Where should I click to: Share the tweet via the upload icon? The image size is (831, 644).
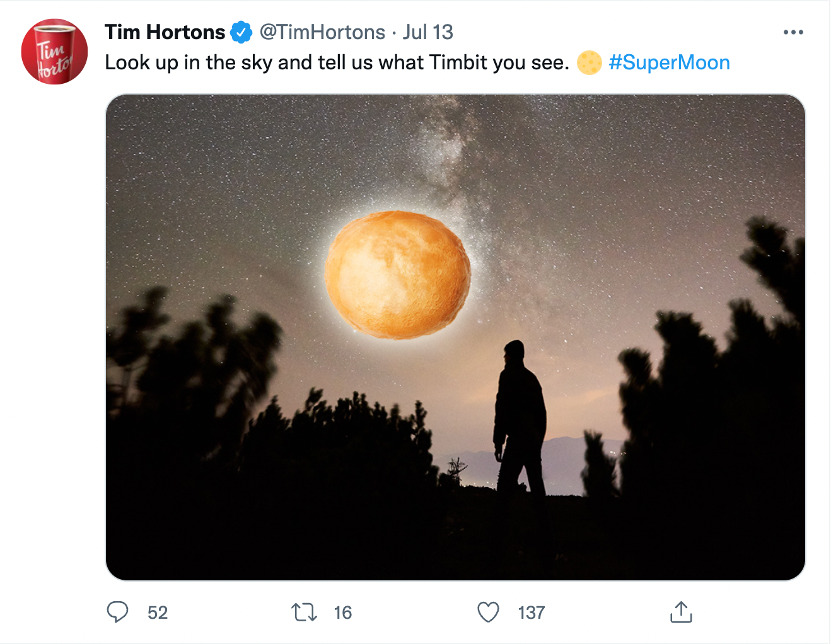681,612
